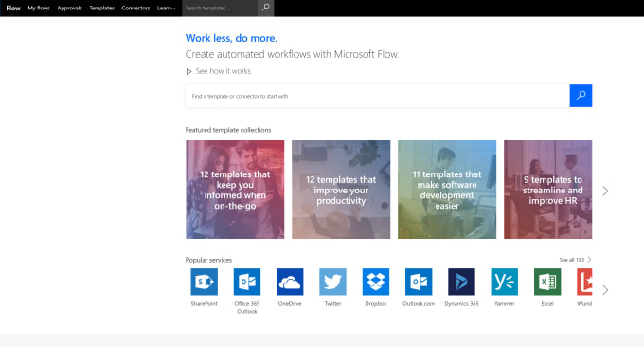The width and height of the screenshot is (644, 347).
Task: Show next featured template collections
Action: (x=605, y=191)
